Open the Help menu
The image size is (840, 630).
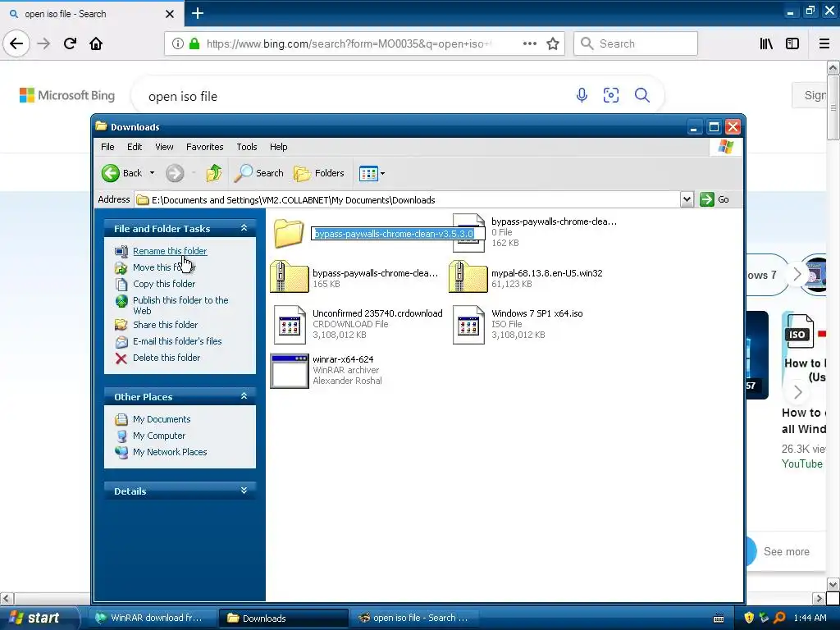point(278,147)
